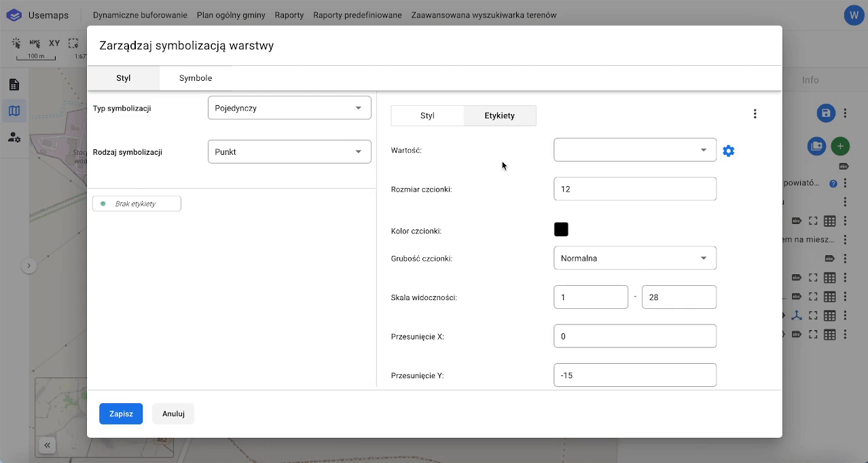This screenshot has height=463, width=868.
Task: Click the Zapisz button
Action: pyautogui.click(x=121, y=413)
